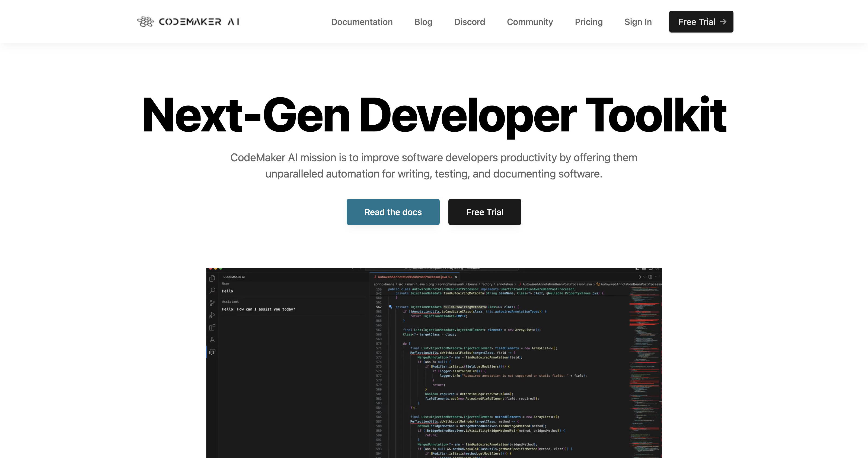Go to the Blog page
The width and height of the screenshot is (868, 458).
coord(423,22)
